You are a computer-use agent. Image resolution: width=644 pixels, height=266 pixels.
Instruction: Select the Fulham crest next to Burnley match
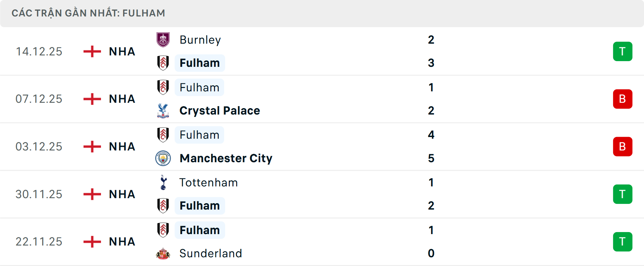[163, 63]
